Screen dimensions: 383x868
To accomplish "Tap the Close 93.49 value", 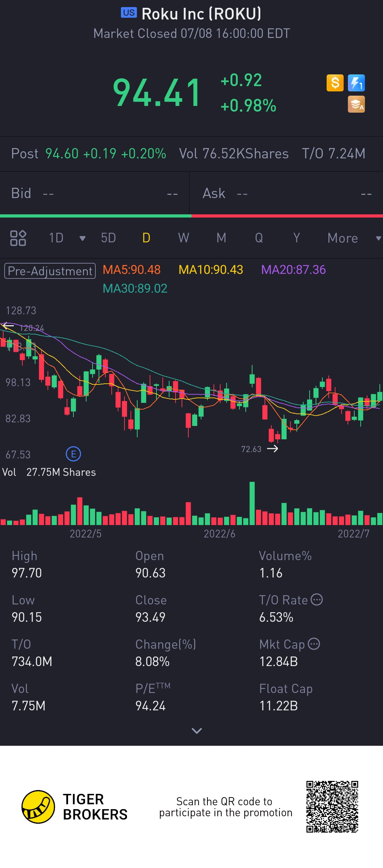I will (x=150, y=617).
